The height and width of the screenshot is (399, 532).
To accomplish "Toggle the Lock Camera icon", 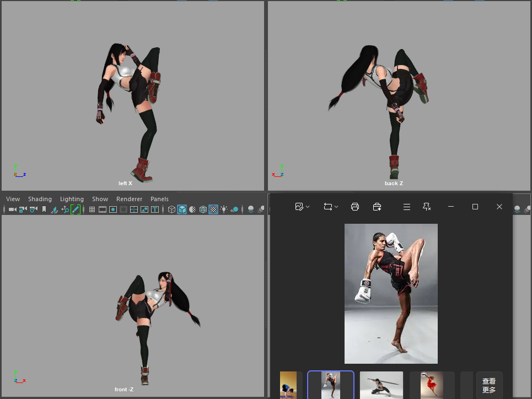I will coord(23,209).
